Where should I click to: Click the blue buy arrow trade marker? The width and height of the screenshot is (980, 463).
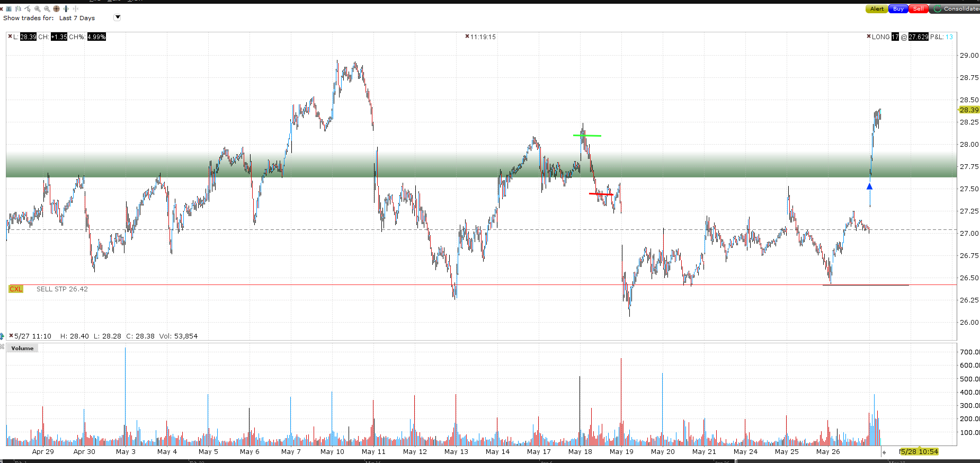pos(869,186)
